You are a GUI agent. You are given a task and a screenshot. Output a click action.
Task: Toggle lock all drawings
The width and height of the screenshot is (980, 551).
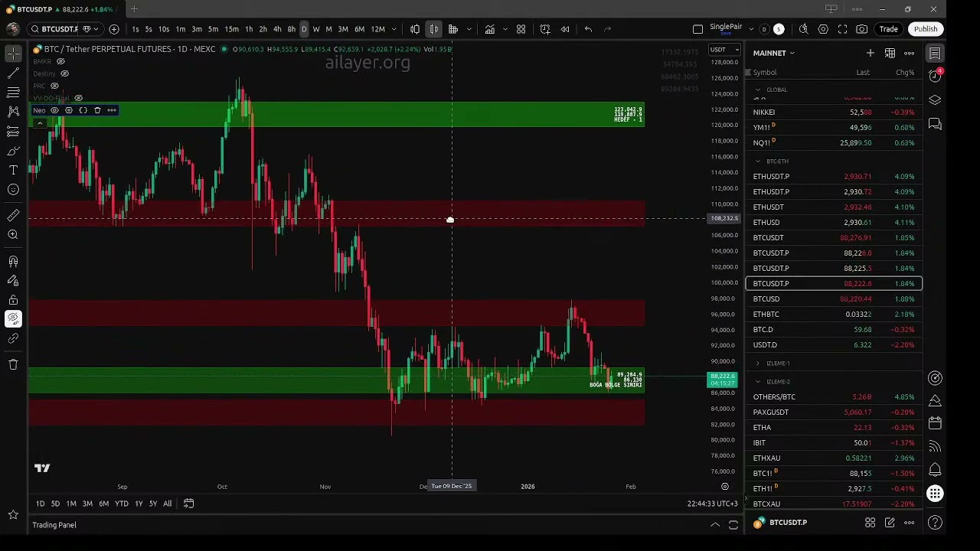(x=13, y=299)
